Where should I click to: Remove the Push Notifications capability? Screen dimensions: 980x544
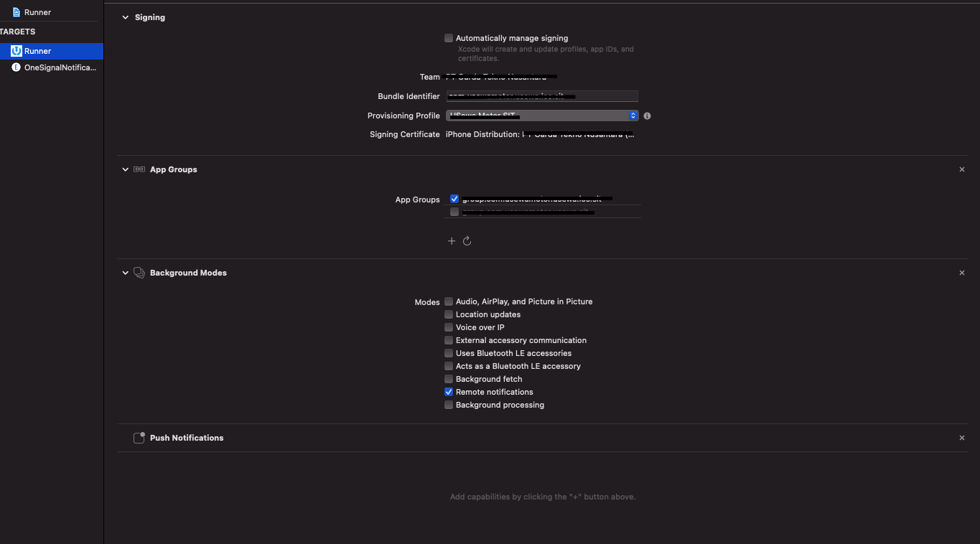pyautogui.click(x=962, y=437)
